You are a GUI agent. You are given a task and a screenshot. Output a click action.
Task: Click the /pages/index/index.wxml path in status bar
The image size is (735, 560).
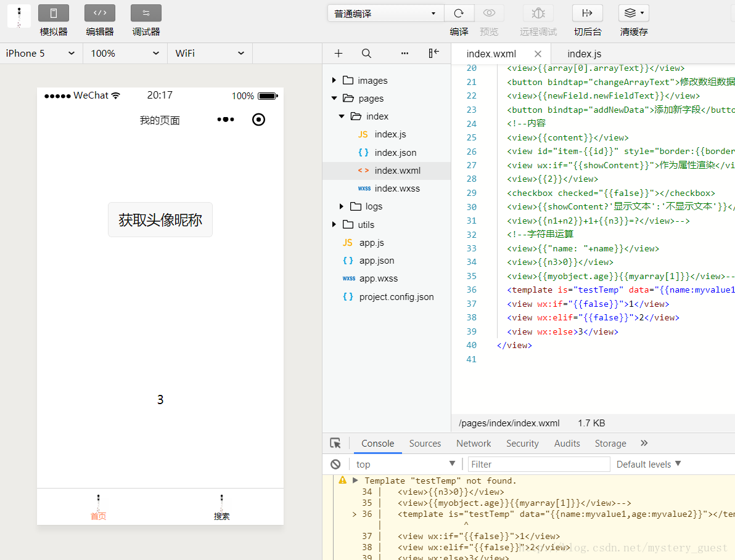pyautogui.click(x=509, y=423)
